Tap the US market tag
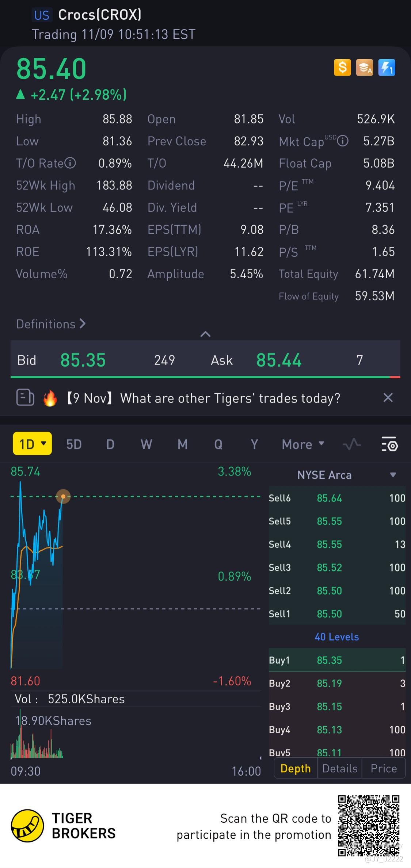Image resolution: width=411 pixels, height=868 pixels. click(x=42, y=15)
